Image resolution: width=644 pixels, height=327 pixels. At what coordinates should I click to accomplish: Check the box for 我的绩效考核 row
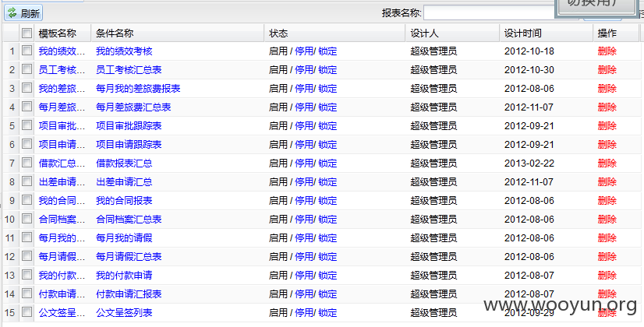27,51
